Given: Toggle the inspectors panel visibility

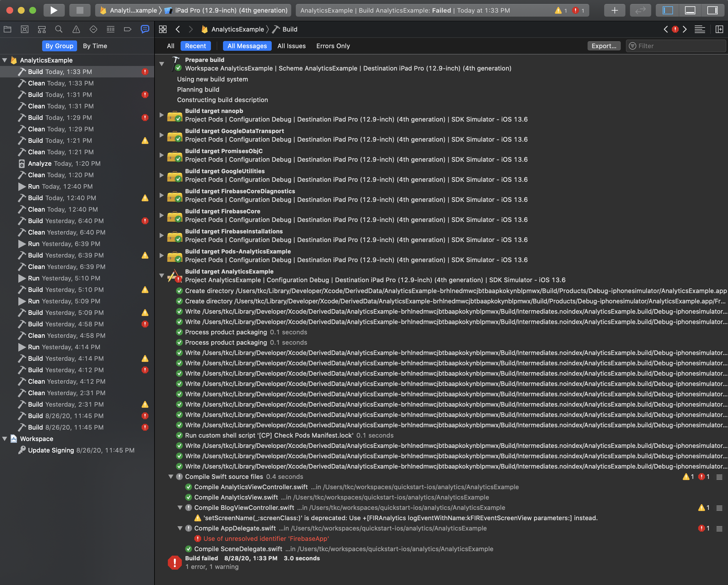Looking at the screenshot, I should [712, 10].
